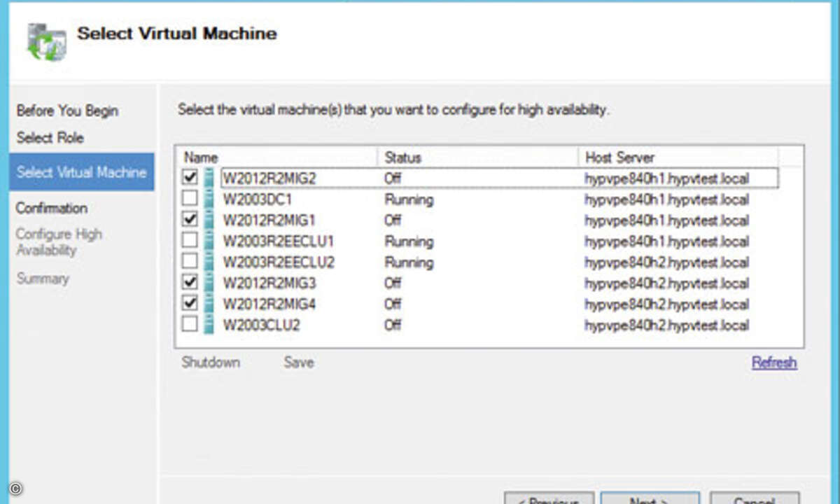
Task: Toggle the W2012R2MIG3 checkbox
Action: click(x=190, y=283)
